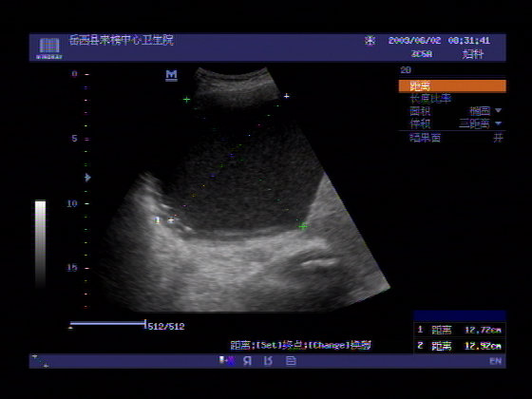532x399 pixels.
Task: Click the M probe orientation marker
Action: click(x=171, y=75)
